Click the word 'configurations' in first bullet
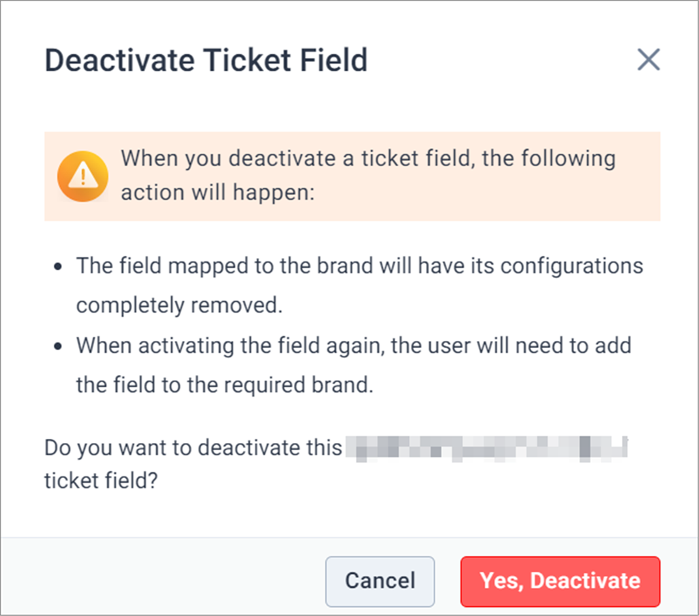 tap(572, 266)
